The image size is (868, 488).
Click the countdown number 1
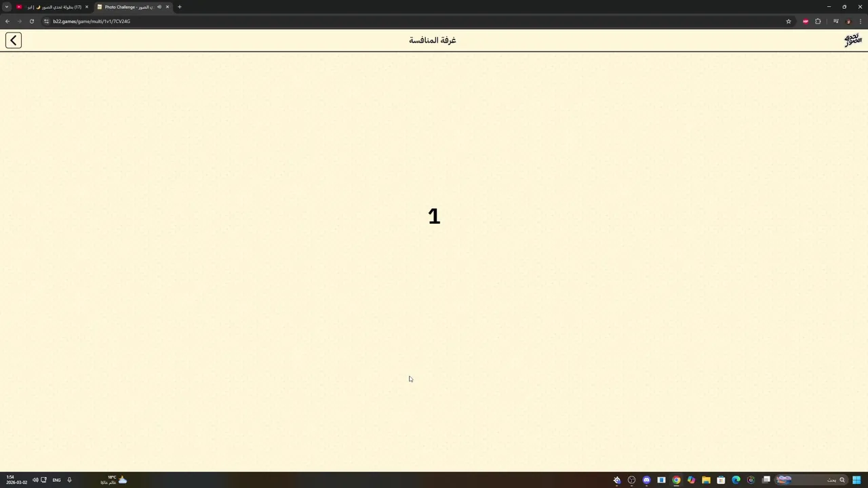click(x=434, y=216)
